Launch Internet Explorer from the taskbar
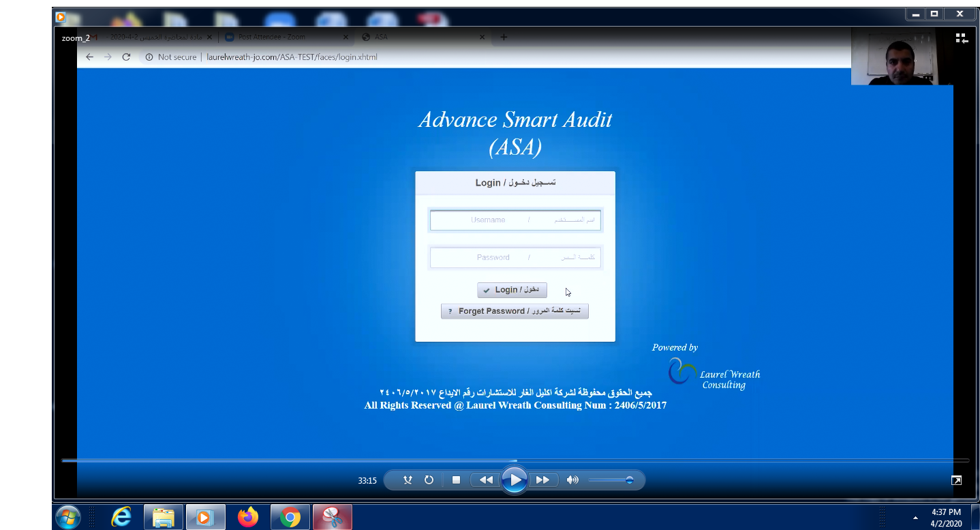The width and height of the screenshot is (980, 530). point(121,517)
